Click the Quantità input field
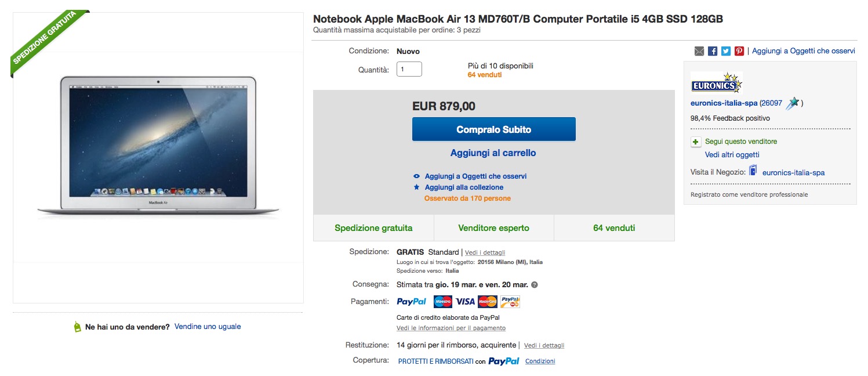This screenshot has height=376, width=868. tap(409, 69)
